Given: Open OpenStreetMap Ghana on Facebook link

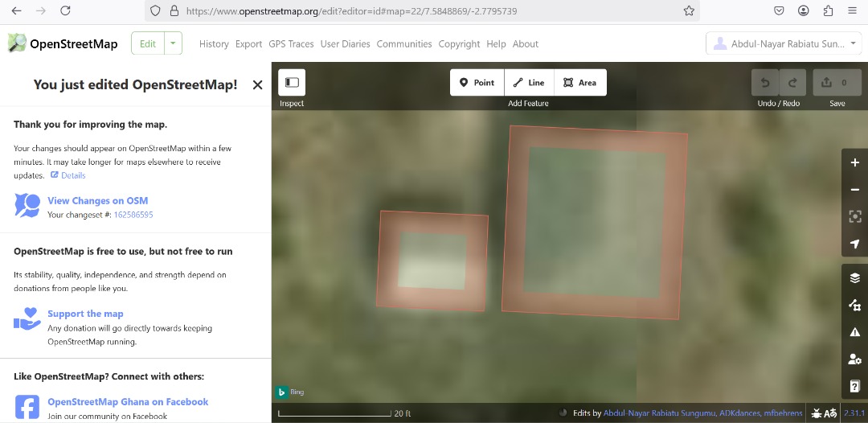Looking at the screenshot, I should (128, 401).
